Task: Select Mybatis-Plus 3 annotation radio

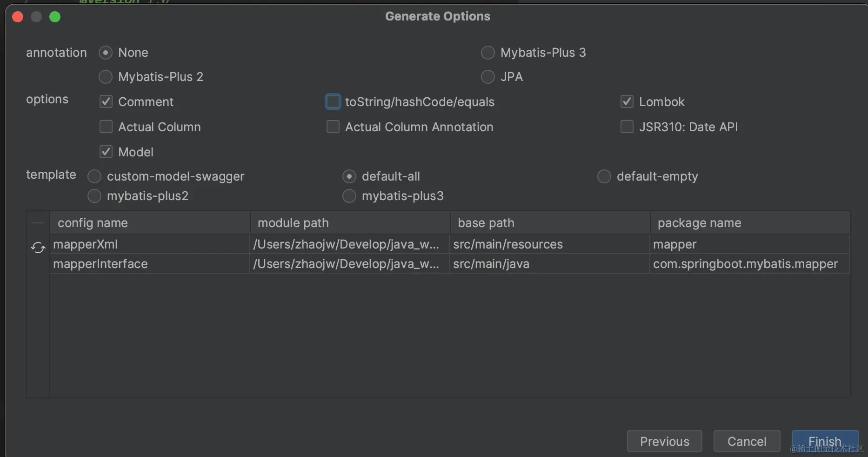Action: pyautogui.click(x=487, y=53)
